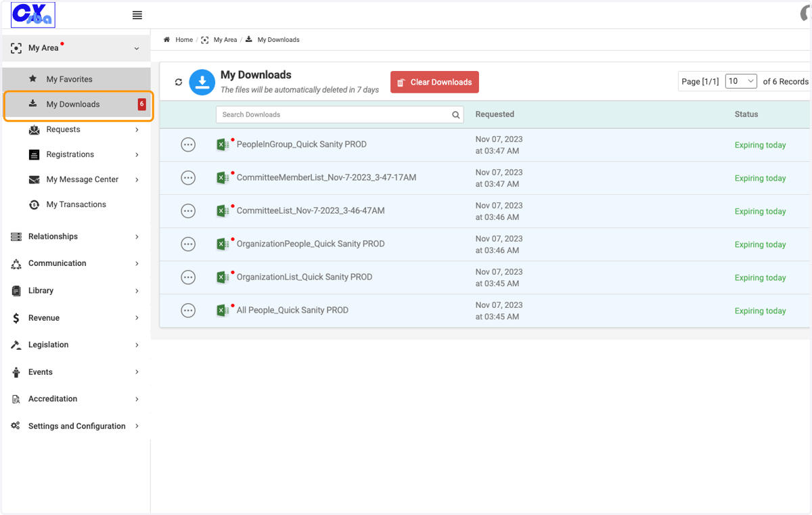Click the red 6 downloads badge

142,104
